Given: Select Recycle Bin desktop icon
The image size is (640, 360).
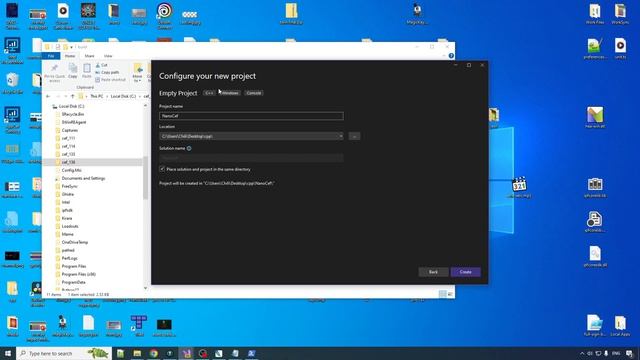Looking at the screenshot, I should [x=12, y=83].
